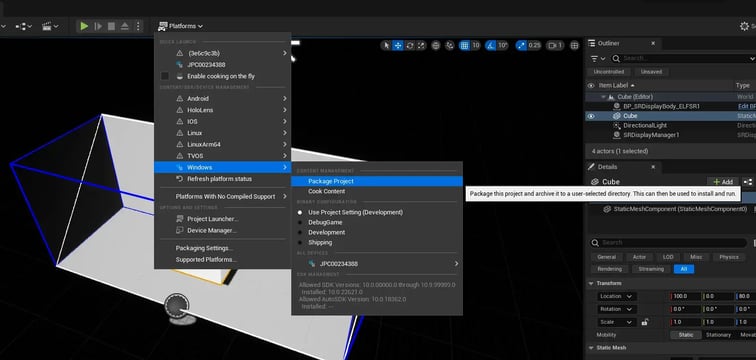Toggle world/local coordinate system globe icon
This screenshot has width=756, height=360.
point(436,45)
